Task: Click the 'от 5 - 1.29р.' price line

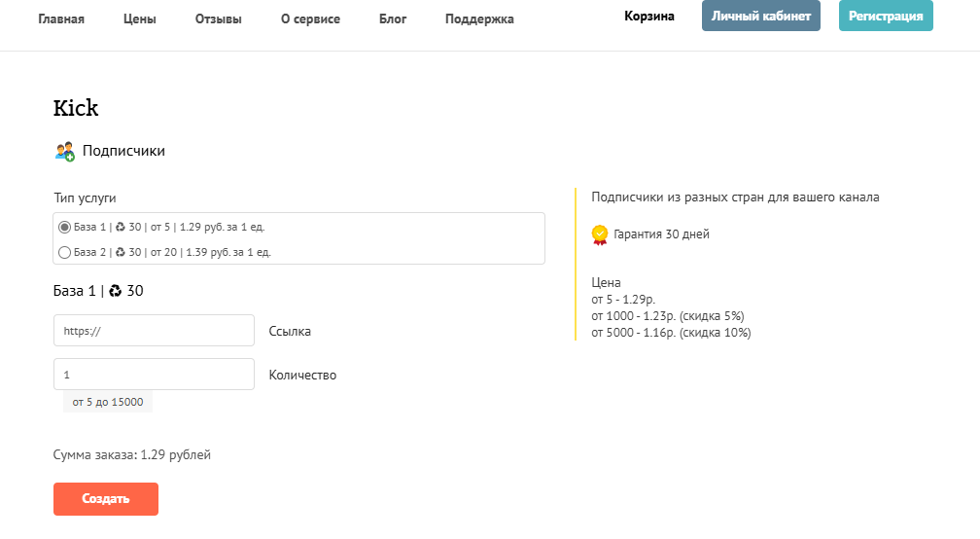Action: (623, 300)
